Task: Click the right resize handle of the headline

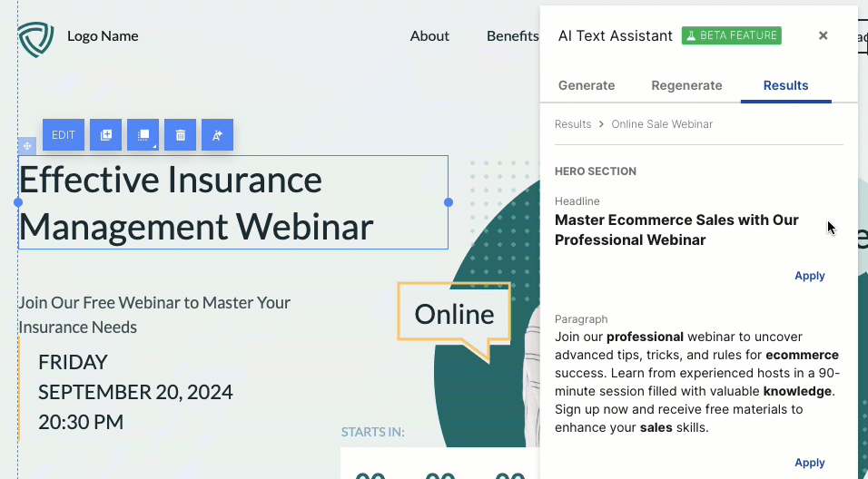Action: point(449,202)
